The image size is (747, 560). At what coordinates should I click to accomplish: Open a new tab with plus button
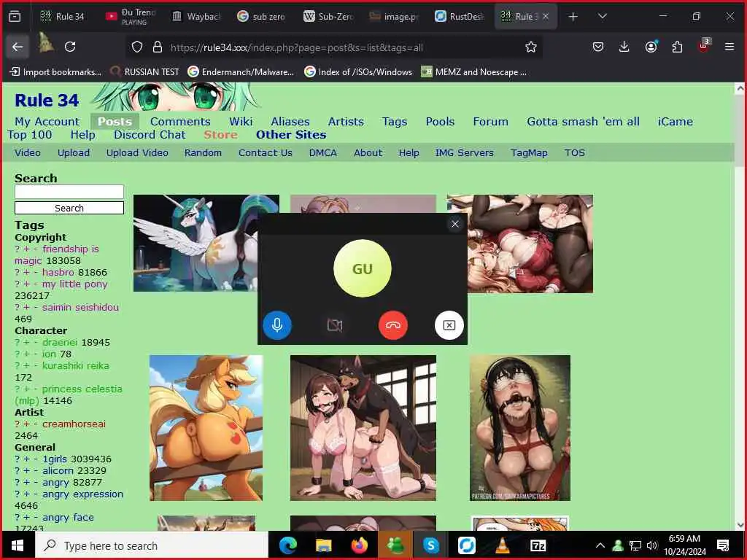573,17
